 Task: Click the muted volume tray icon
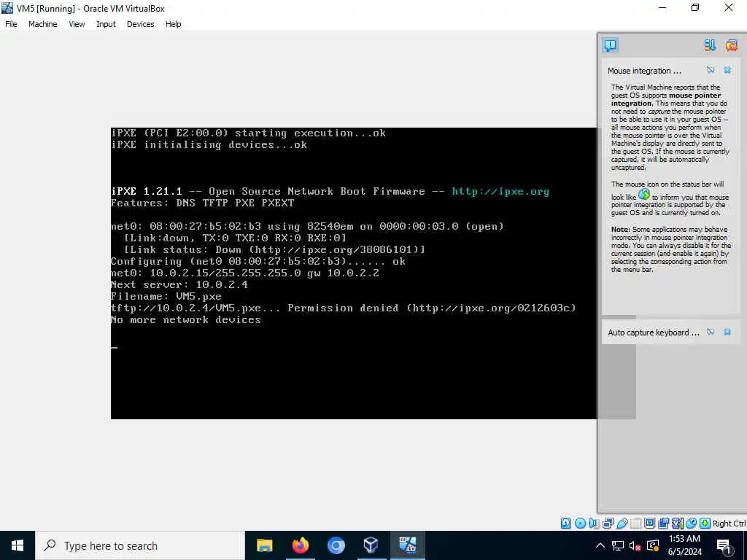click(x=635, y=545)
